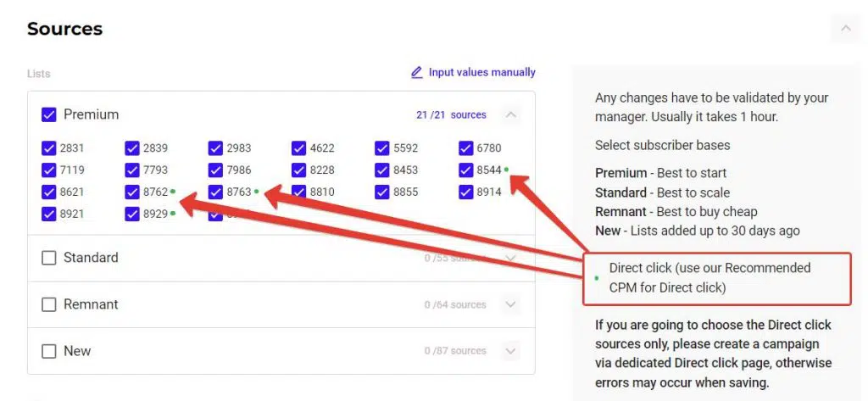The height and width of the screenshot is (401, 868).
Task: Collapse the Premium sources list
Action: [510, 114]
